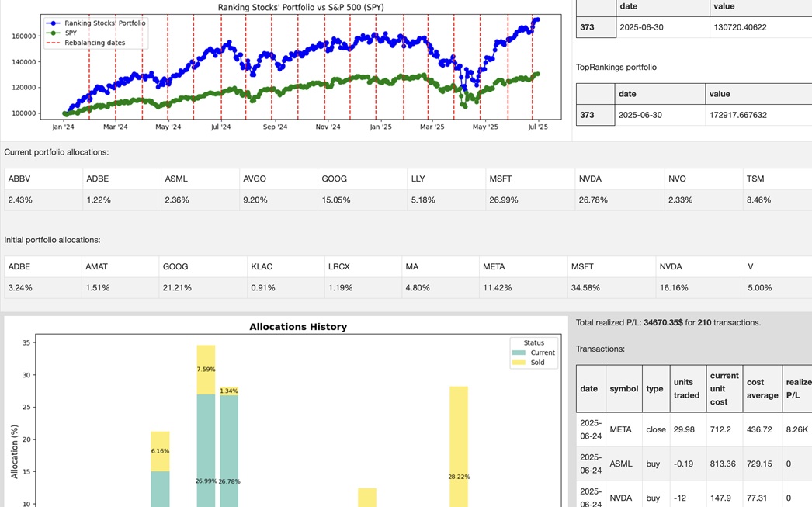Click the 'TopRankings portfolio' heading

[x=616, y=68]
